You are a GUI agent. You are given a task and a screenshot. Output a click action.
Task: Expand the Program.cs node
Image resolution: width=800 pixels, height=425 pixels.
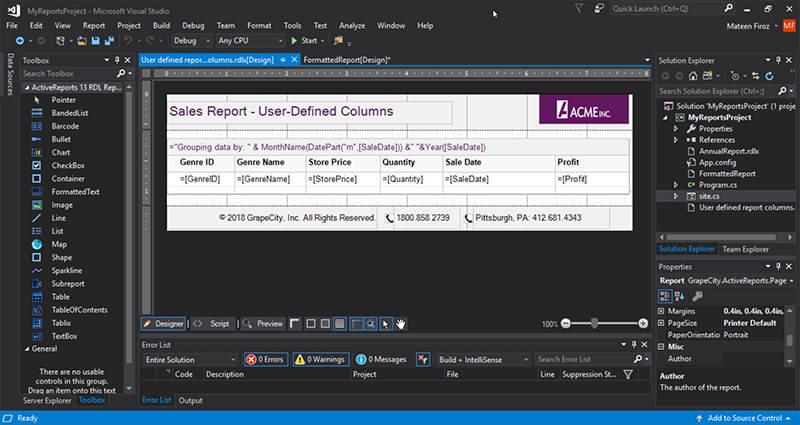pyautogui.click(x=677, y=185)
